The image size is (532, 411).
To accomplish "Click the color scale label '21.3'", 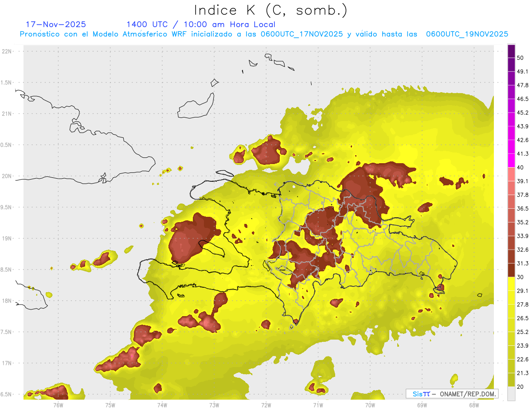I will (x=523, y=373).
